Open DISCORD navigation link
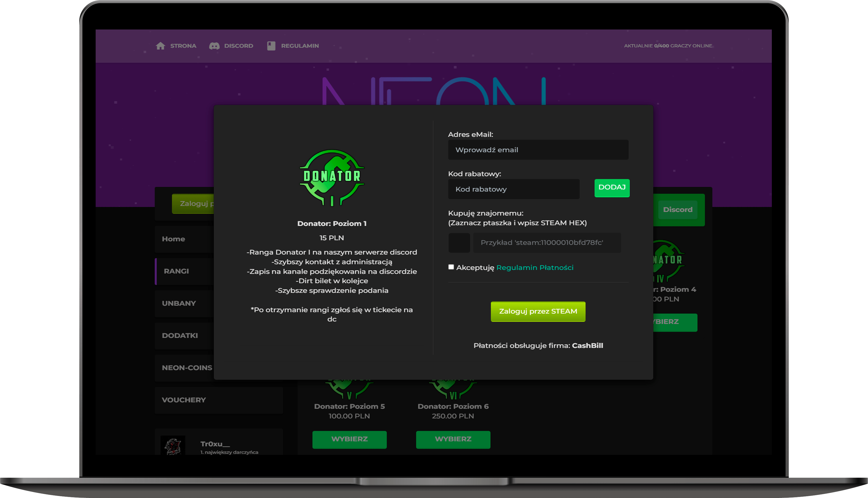This screenshot has width=868, height=498. coord(238,46)
